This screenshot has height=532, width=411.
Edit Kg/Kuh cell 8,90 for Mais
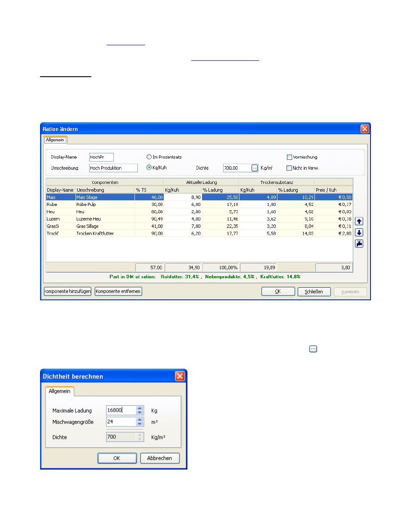[x=183, y=197]
